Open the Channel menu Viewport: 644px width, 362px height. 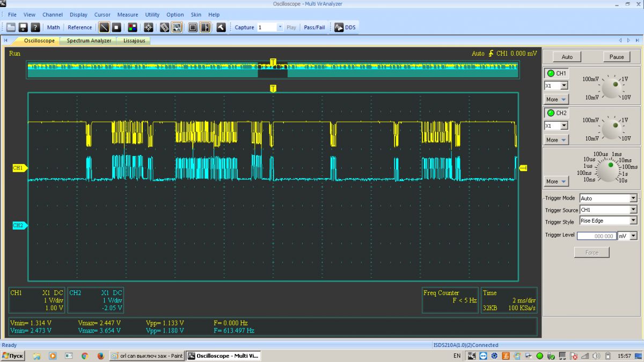point(53,14)
